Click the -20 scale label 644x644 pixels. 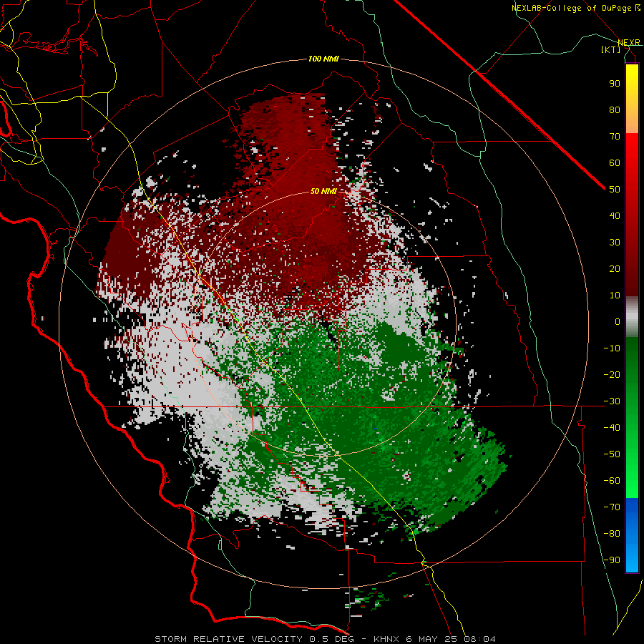pos(612,374)
